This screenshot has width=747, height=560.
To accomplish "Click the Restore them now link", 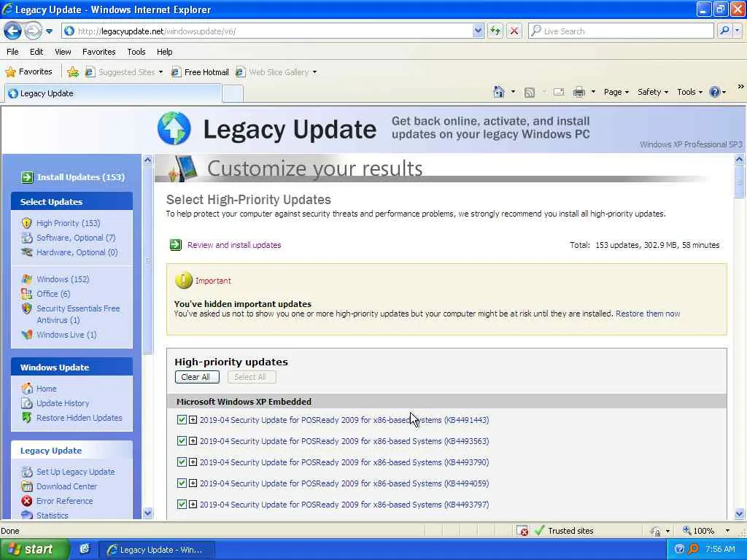I will point(648,314).
